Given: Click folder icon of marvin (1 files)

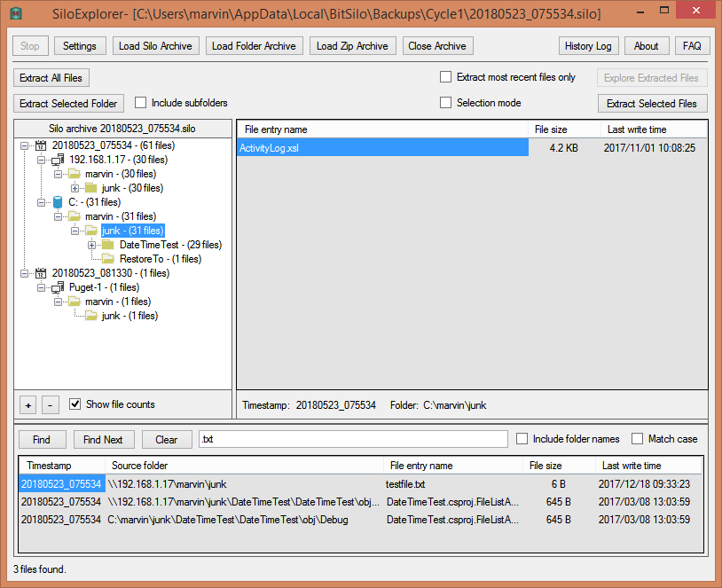Looking at the screenshot, I should click(x=75, y=302).
